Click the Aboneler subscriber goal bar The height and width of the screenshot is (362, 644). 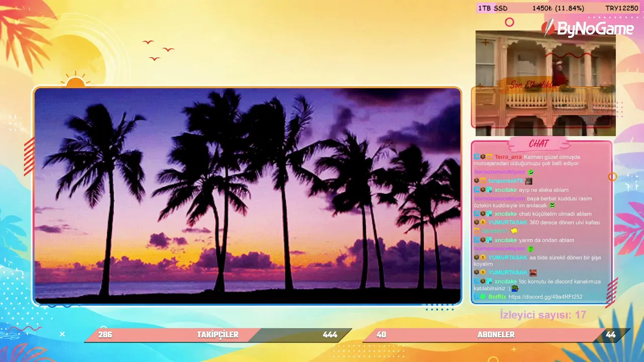[x=496, y=335]
